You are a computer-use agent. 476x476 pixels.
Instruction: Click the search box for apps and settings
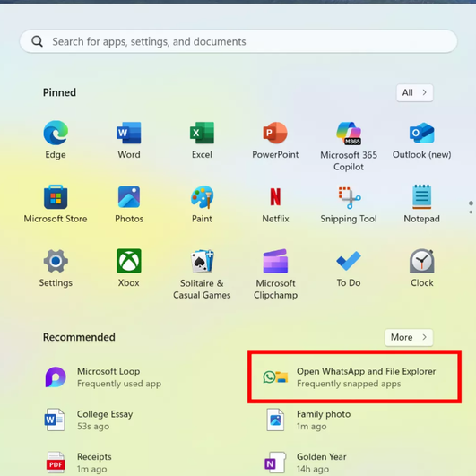(238, 41)
